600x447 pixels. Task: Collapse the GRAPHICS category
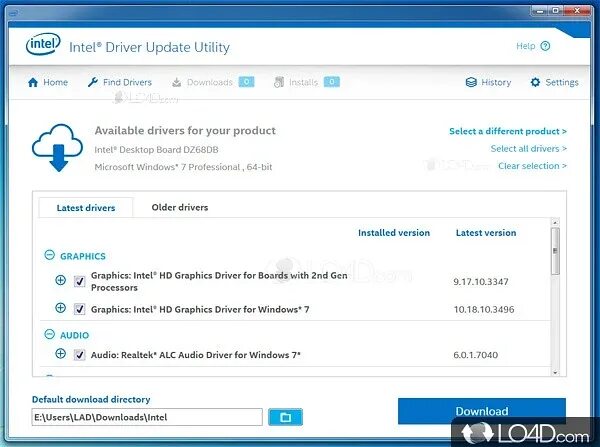click(50, 255)
